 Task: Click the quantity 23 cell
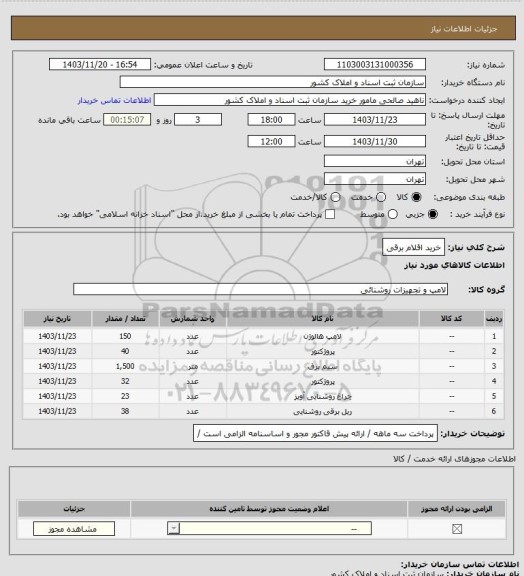tap(125, 396)
